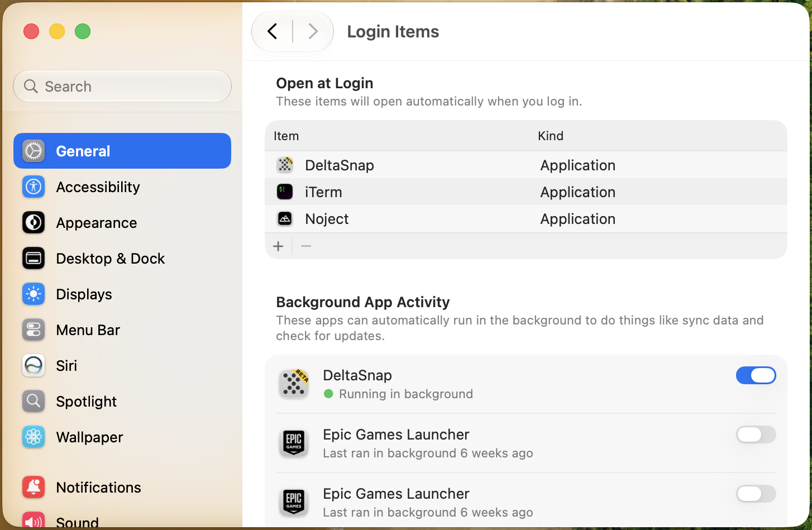Enable the first Epic Games Launcher toggle
This screenshot has width=812, height=530.
tap(756, 434)
